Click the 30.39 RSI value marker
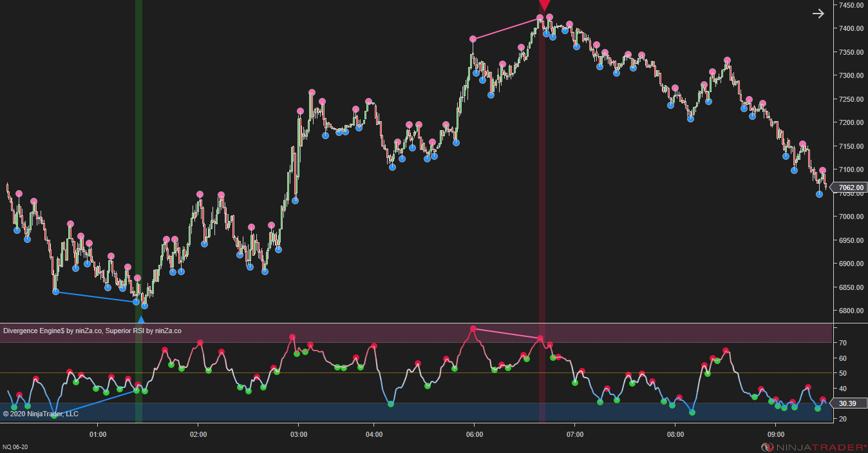Image resolution: width=868 pixels, height=453 pixels. click(x=849, y=403)
